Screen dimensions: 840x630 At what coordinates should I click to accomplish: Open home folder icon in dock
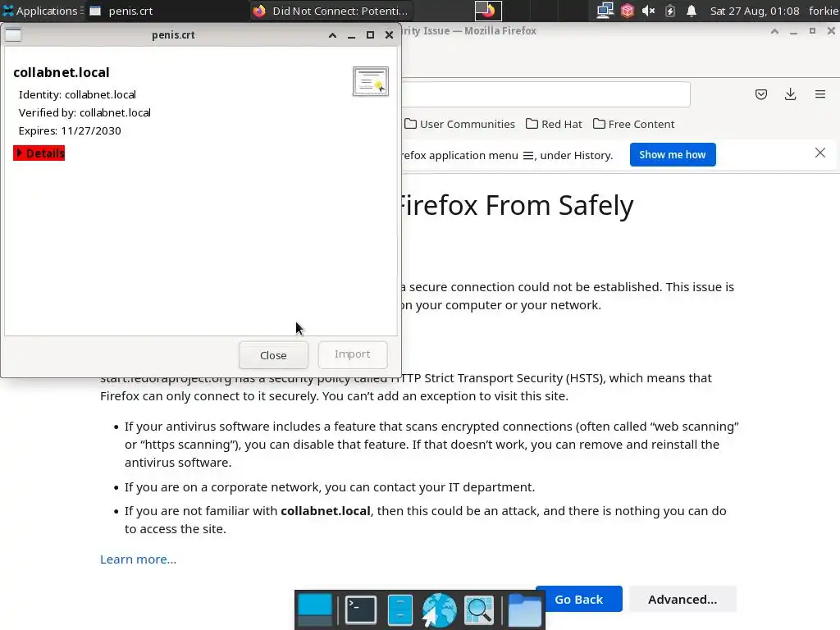click(524, 610)
